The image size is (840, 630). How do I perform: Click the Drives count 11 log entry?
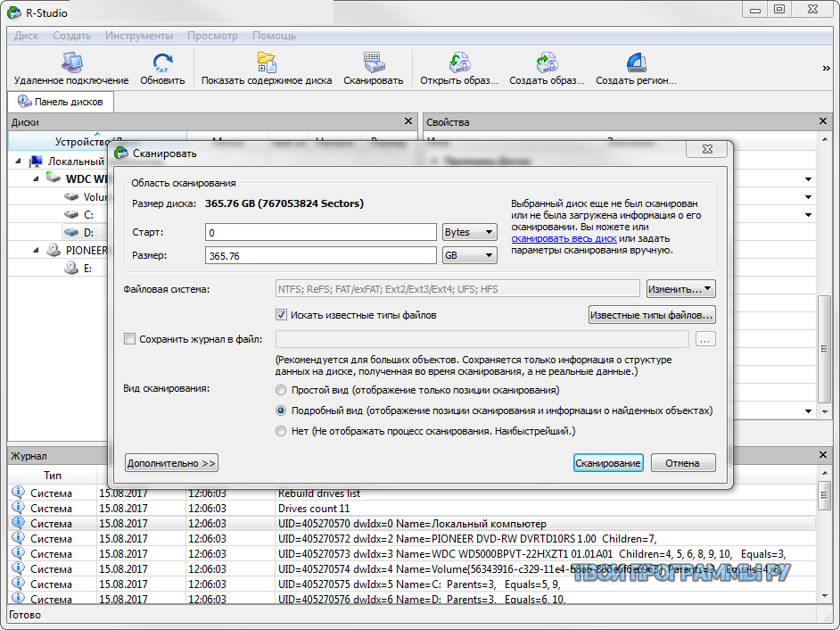411,509
